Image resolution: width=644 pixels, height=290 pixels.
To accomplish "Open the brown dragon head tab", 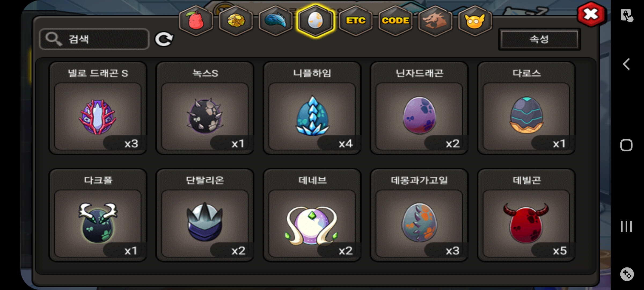I will coord(435,21).
